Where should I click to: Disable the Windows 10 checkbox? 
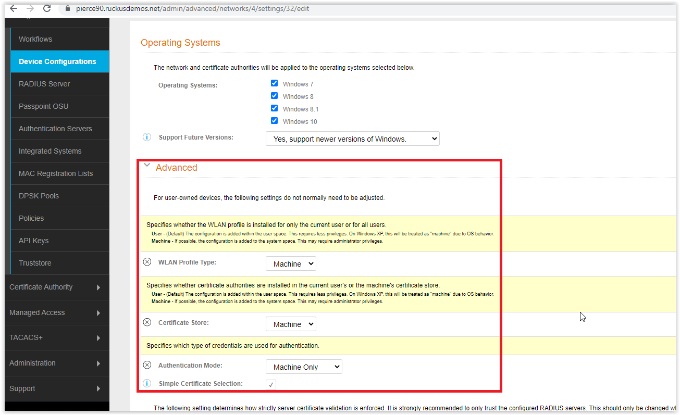click(x=275, y=121)
